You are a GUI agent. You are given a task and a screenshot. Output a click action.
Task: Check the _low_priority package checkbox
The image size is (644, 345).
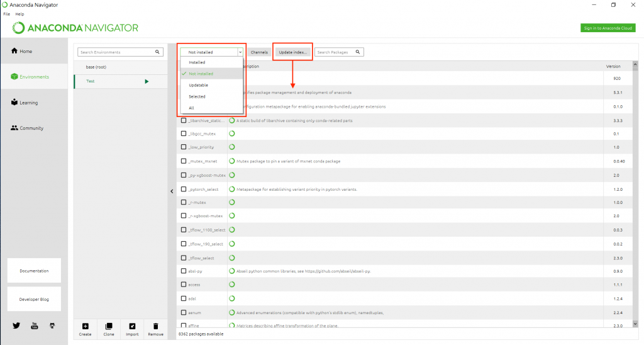click(x=184, y=147)
